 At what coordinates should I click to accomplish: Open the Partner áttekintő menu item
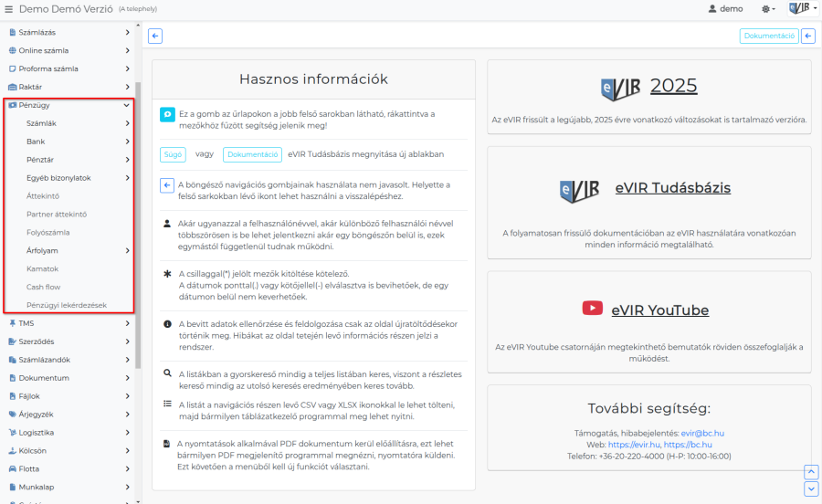point(57,215)
